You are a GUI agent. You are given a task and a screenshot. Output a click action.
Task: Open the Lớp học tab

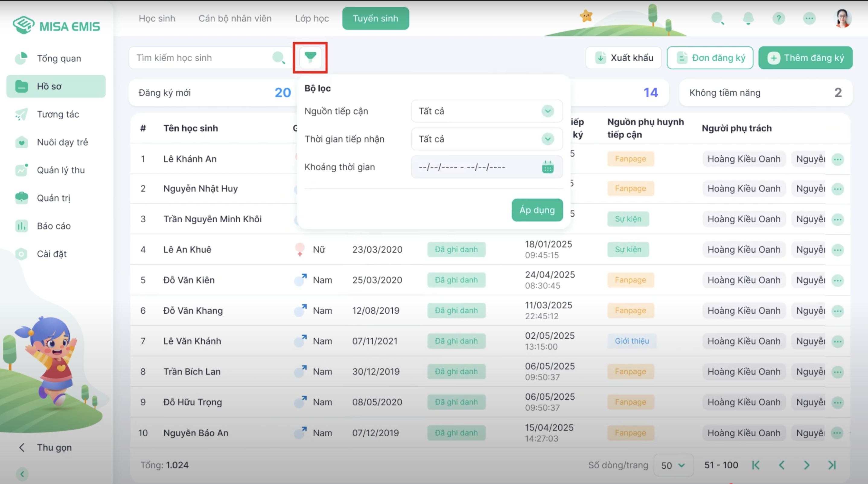(x=312, y=18)
